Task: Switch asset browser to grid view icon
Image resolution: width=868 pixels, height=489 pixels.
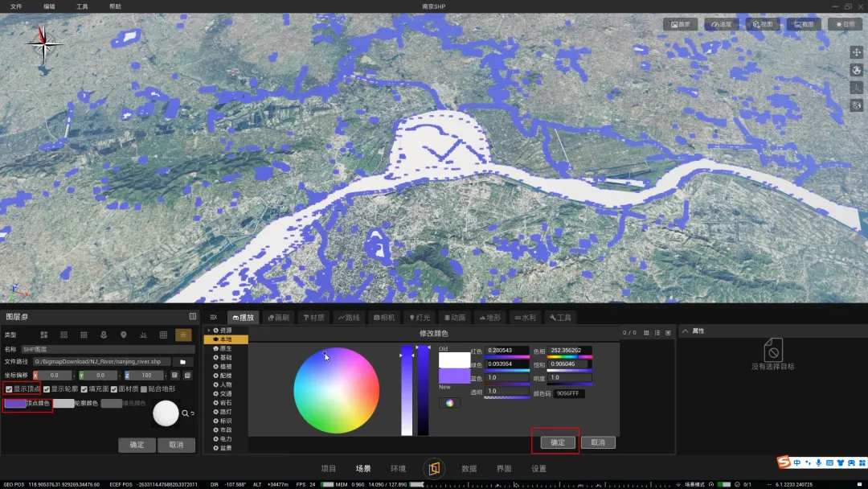Action: coord(646,333)
